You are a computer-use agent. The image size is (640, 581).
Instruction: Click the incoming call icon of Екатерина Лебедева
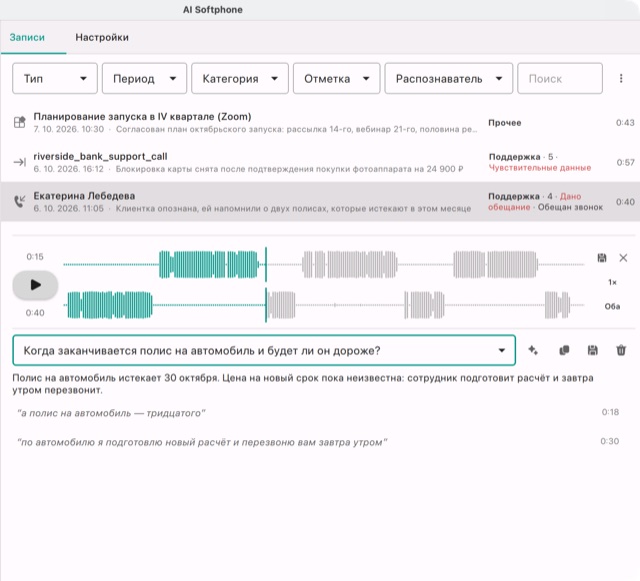[20, 201]
